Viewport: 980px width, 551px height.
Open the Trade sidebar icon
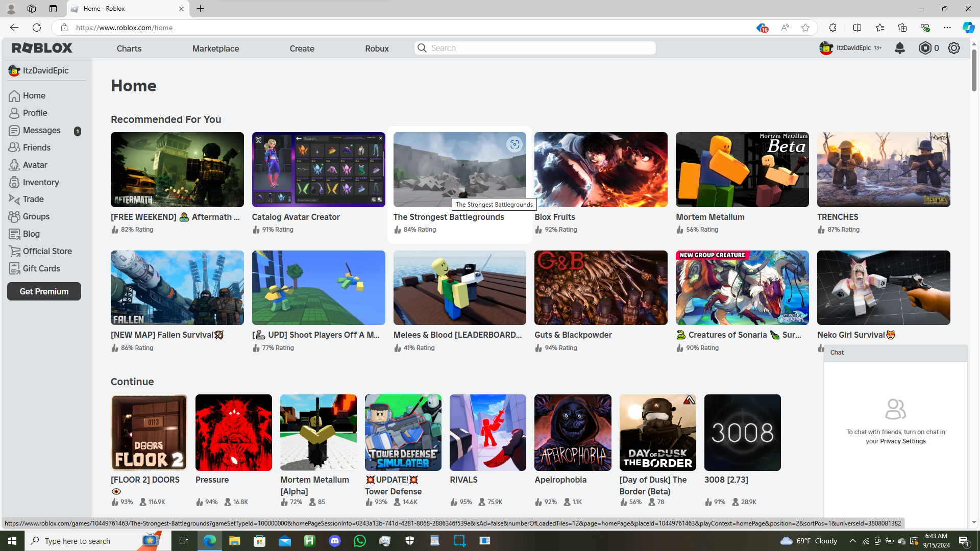pos(14,199)
